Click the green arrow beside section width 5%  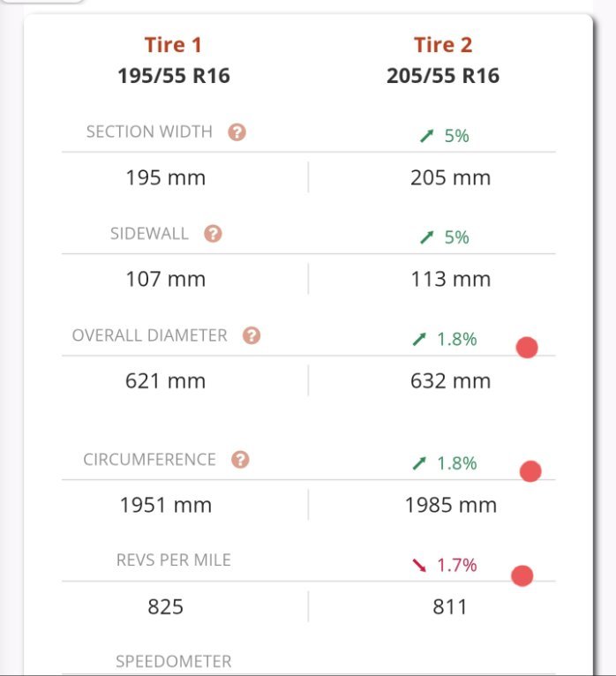[426, 136]
